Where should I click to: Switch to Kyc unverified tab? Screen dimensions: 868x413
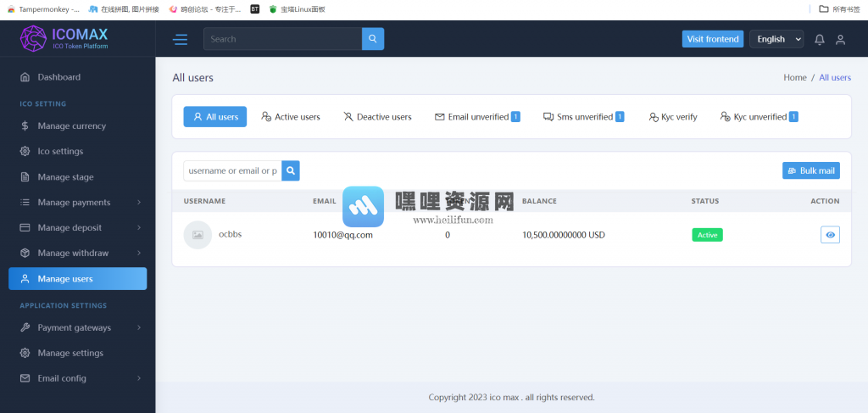click(759, 117)
